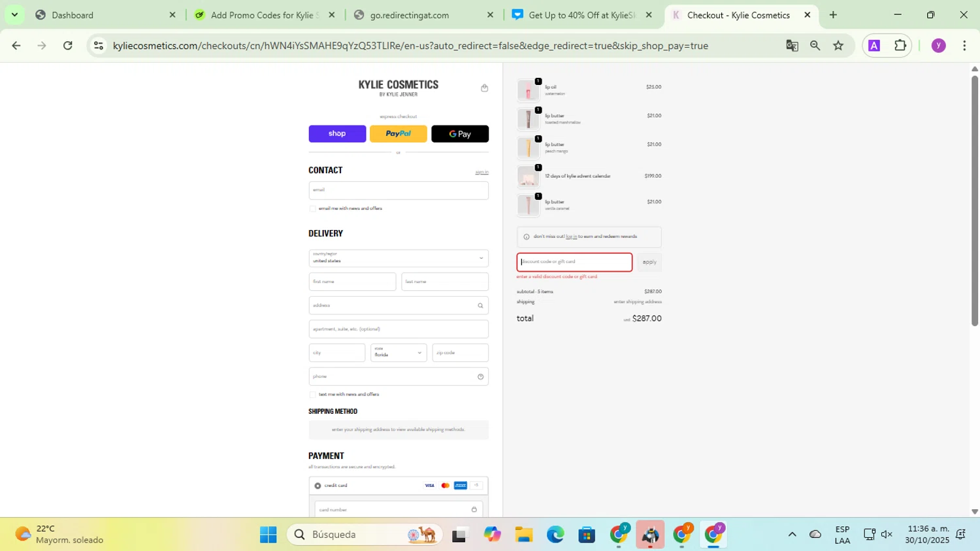
Task: Click the info icon in the rewards notice
Action: pyautogui.click(x=527, y=237)
